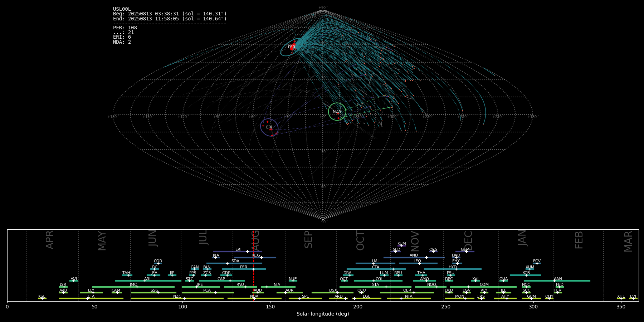Click the APR month label

pyautogui.click(x=50, y=240)
